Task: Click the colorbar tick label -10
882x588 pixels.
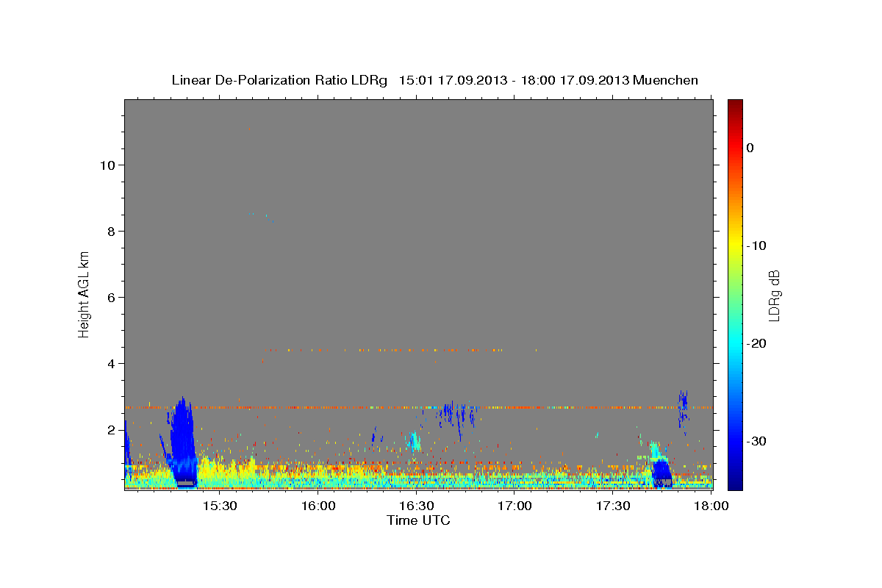Action: click(x=757, y=245)
